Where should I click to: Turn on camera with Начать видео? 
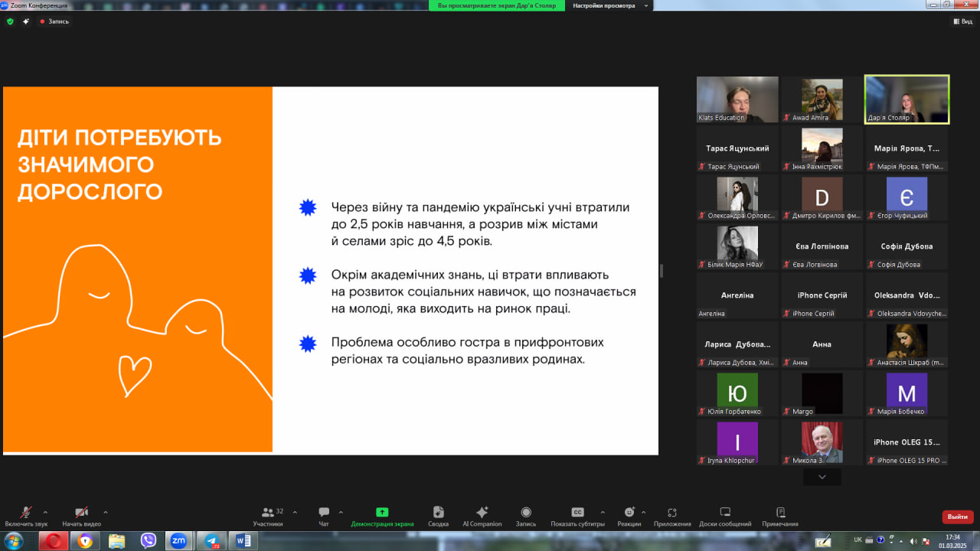tap(81, 517)
